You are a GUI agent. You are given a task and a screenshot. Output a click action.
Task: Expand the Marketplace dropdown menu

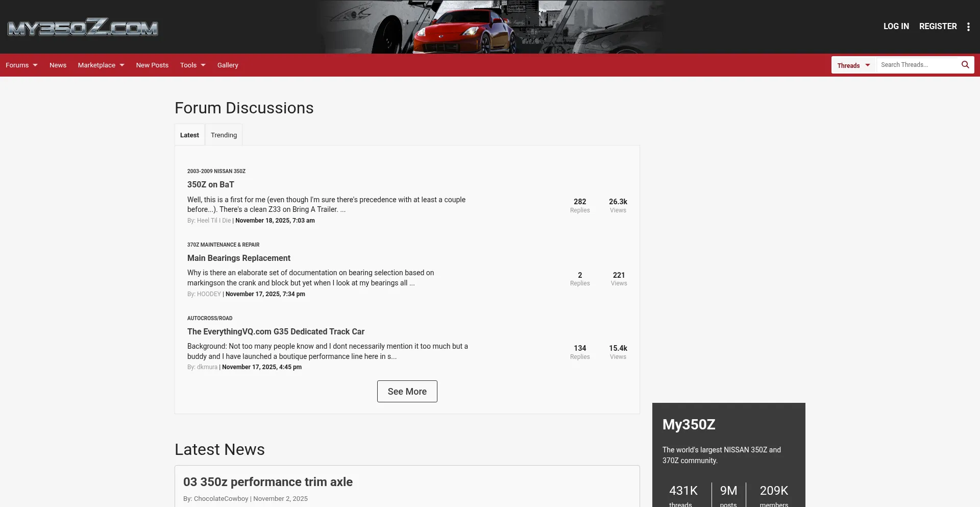(101, 65)
